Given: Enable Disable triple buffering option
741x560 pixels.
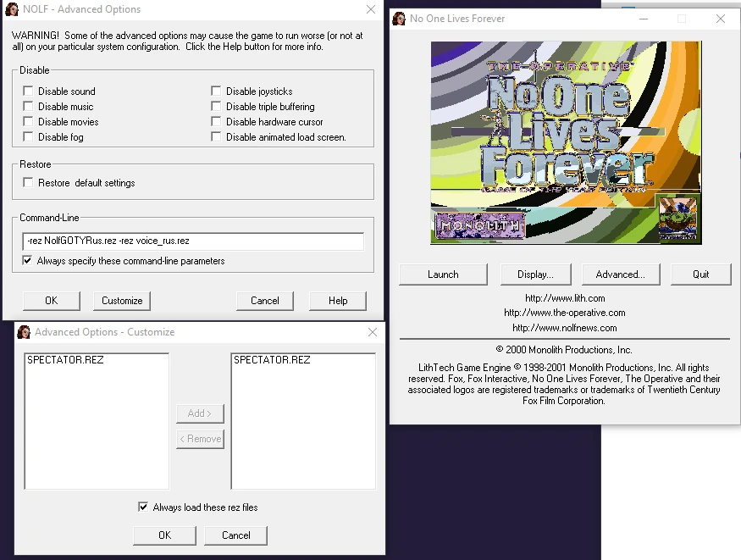Looking at the screenshot, I should point(216,106).
